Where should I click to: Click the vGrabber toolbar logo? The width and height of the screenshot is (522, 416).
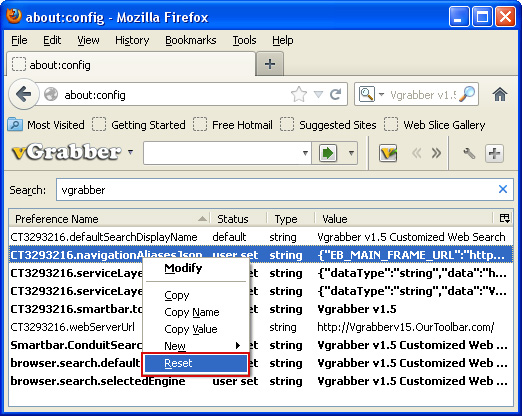coord(67,153)
